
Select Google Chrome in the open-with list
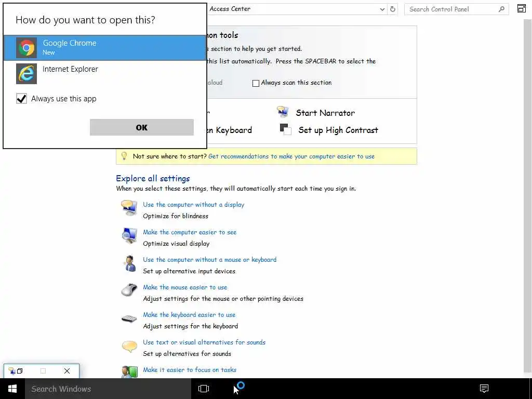[x=105, y=48]
